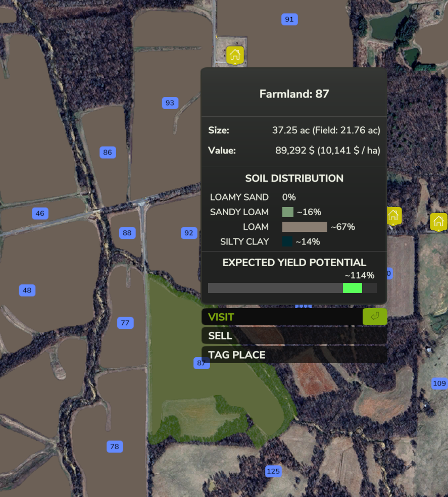Select farmland marker 92 on the map

coord(188,233)
